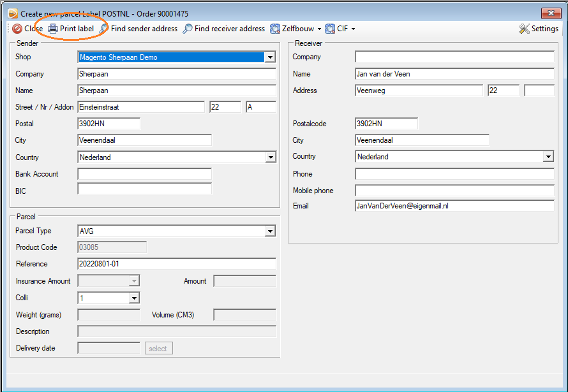
Task: Open the Shop dropdown list
Action: (270, 57)
